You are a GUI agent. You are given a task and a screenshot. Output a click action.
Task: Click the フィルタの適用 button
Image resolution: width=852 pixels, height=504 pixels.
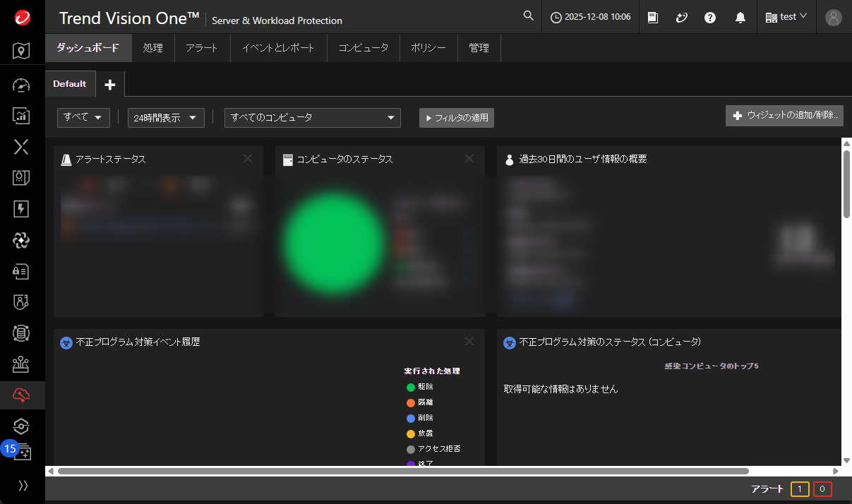coord(456,118)
